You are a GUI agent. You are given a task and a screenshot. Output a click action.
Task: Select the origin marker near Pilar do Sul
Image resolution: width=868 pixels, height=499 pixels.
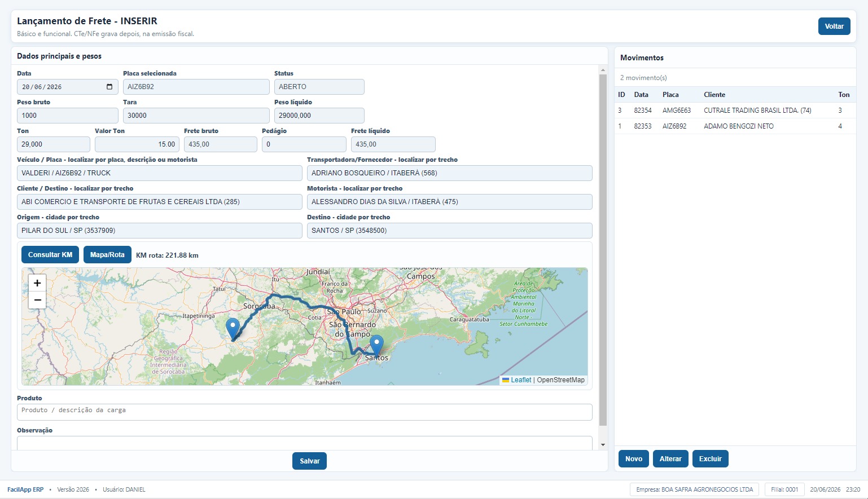(233, 329)
